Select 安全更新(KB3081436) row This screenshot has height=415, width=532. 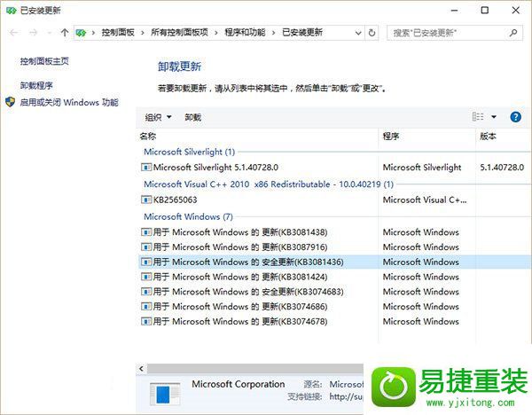(334, 262)
